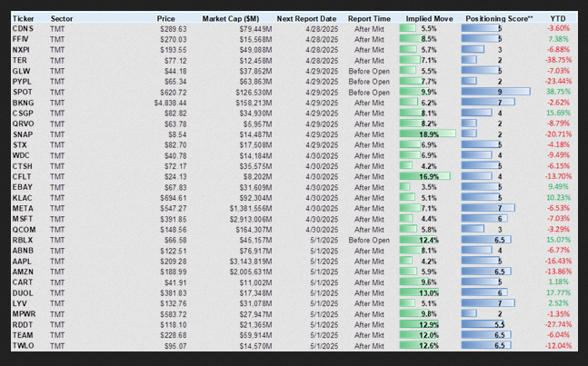Select SNAP implied move 18.9% bar
This screenshot has width=588, height=366.
point(428,134)
